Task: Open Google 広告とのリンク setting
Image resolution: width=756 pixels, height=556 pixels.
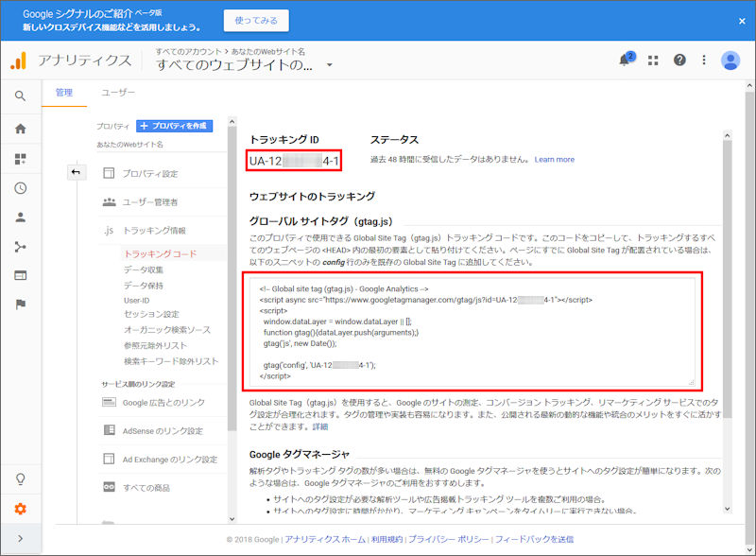Action: [163, 403]
